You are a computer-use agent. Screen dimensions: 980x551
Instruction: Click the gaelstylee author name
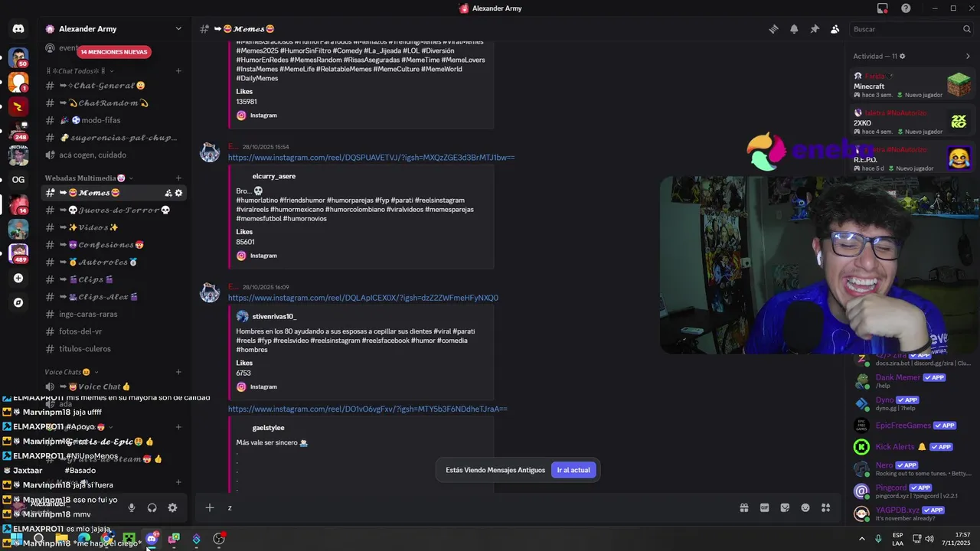pyautogui.click(x=268, y=428)
